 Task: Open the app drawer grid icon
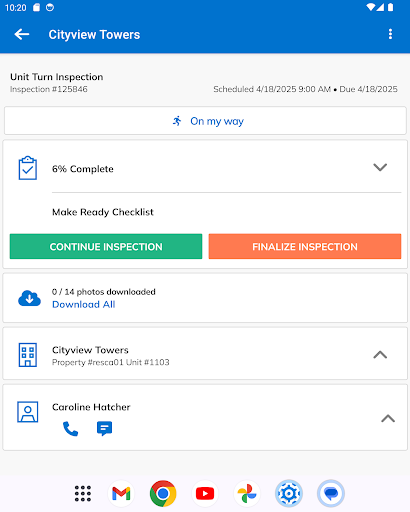click(x=83, y=493)
